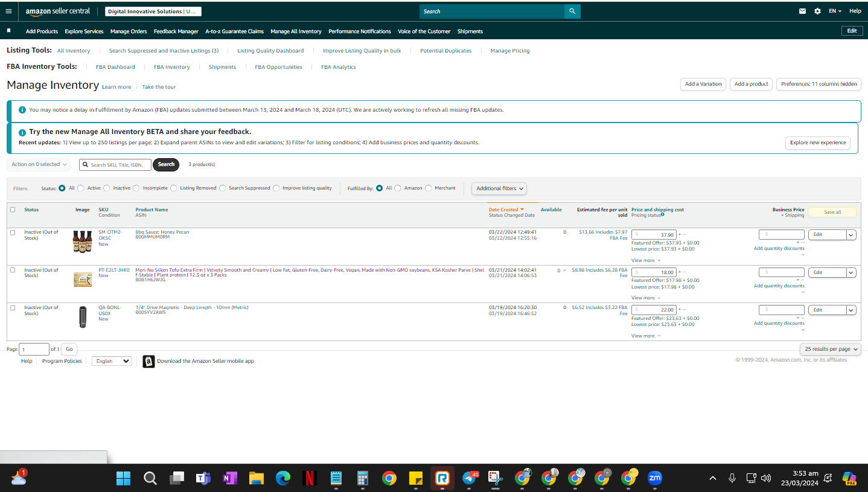Sort by the Date Created column header
868x492 pixels.
tap(506, 209)
